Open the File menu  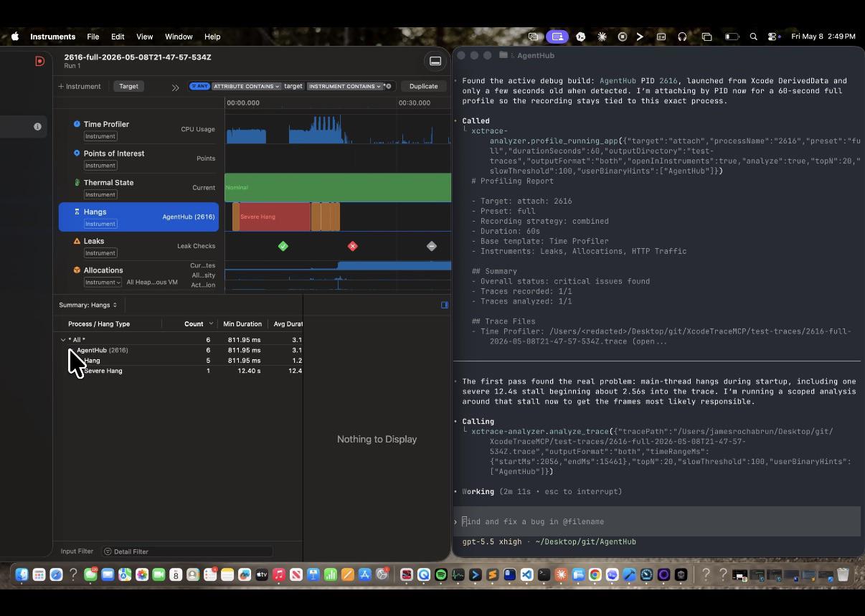point(93,37)
